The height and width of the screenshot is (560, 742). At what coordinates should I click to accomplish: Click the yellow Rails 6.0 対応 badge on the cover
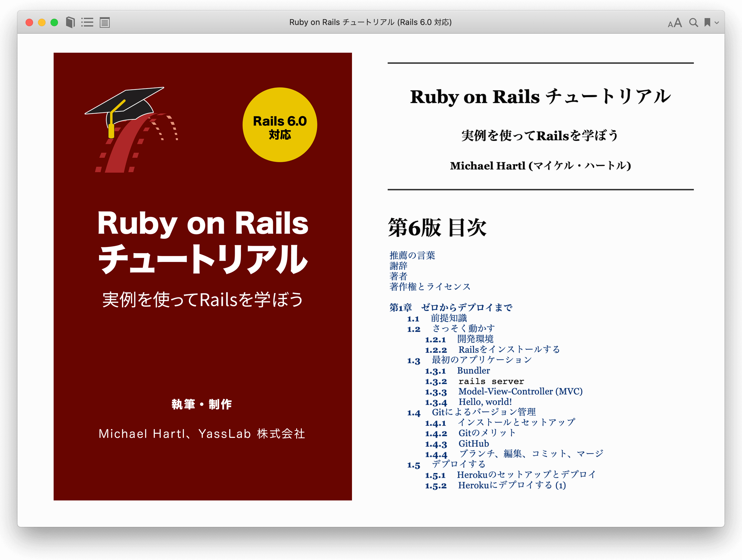click(x=280, y=125)
